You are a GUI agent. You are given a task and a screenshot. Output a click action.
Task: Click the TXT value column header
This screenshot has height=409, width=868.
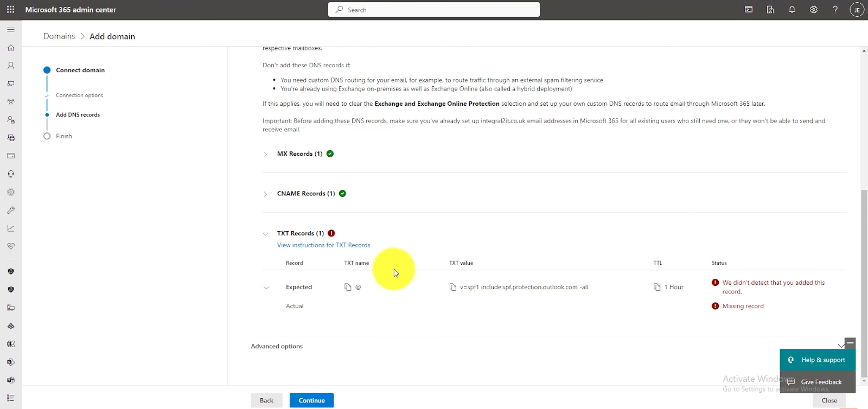coord(461,263)
